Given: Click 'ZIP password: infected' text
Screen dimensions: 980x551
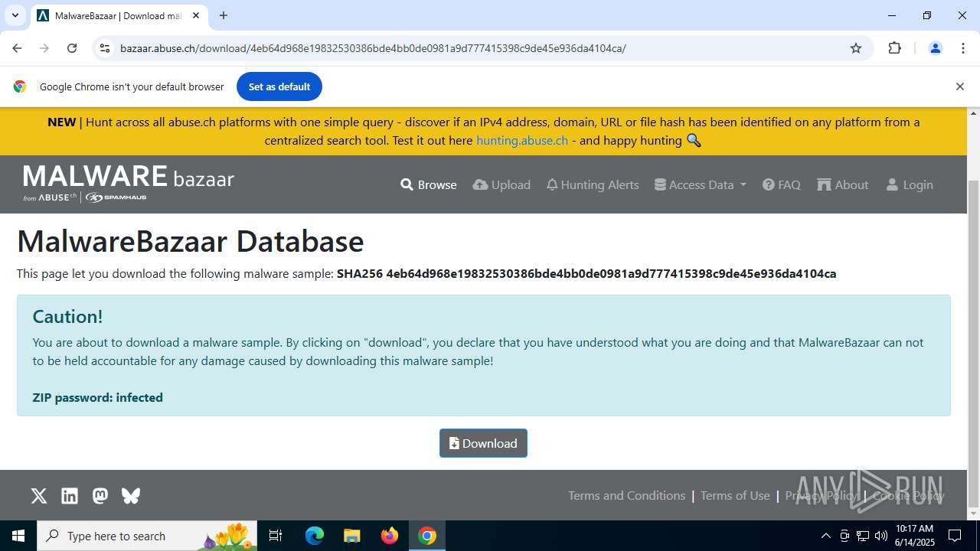Looking at the screenshot, I should point(97,397).
